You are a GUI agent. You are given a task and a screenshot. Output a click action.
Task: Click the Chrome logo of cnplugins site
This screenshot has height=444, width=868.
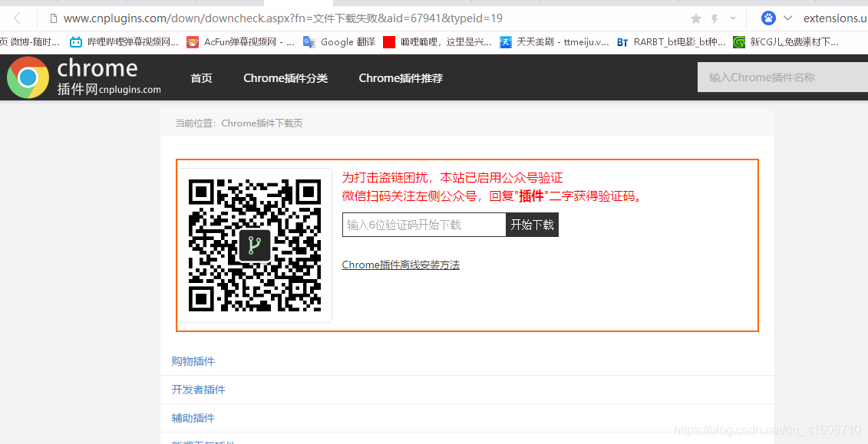pyautogui.click(x=28, y=77)
